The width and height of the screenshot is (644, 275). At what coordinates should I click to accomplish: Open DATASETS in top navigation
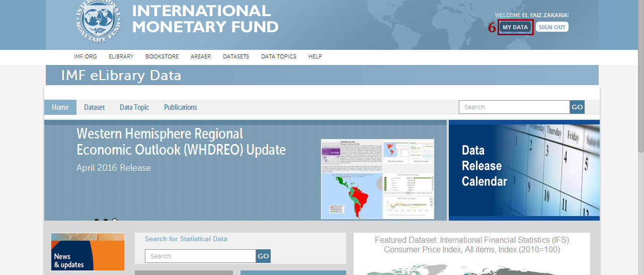(x=236, y=56)
